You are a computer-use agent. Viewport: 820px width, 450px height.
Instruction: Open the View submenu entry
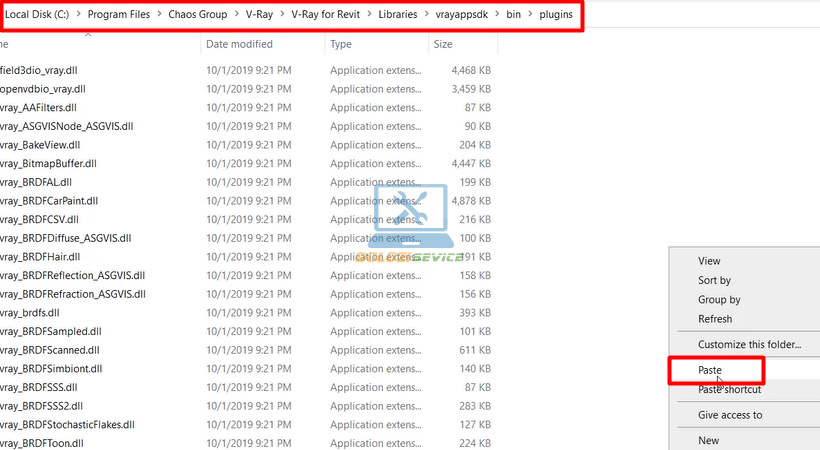click(709, 261)
